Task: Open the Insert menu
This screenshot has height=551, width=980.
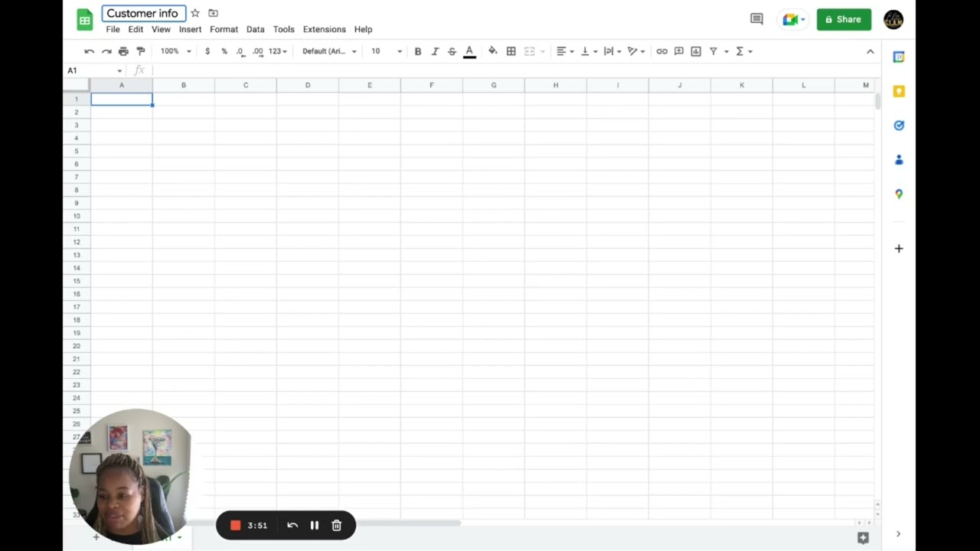Action: (190, 29)
